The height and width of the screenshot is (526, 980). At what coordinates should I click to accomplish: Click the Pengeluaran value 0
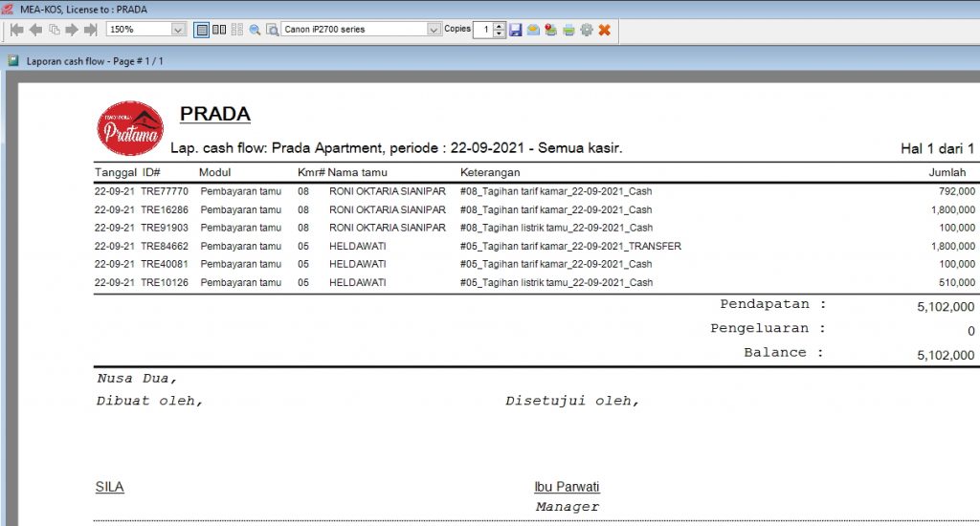coord(970,331)
